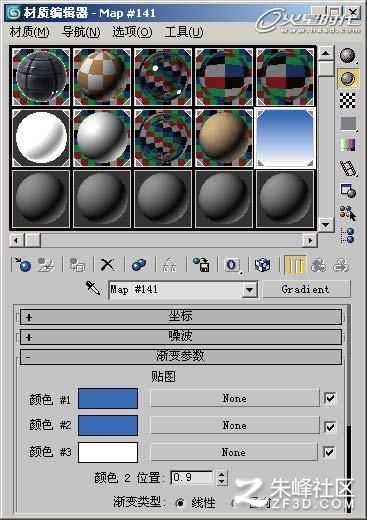This screenshot has width=367, height=520.
Task: Click the Make Material Copy icon
Action: 139,265
